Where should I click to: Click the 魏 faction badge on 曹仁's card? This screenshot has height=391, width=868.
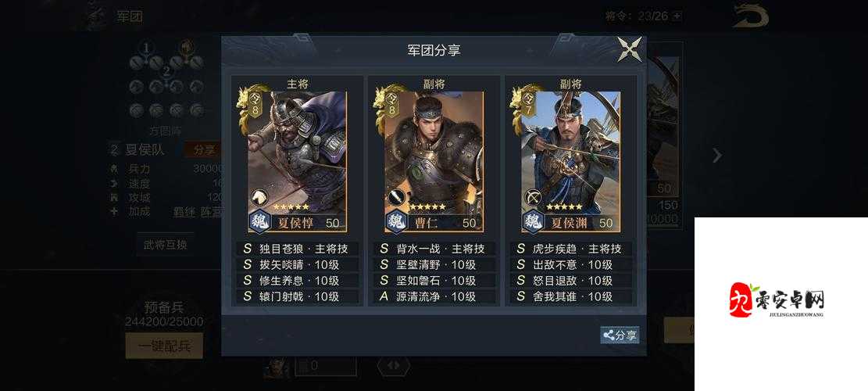pyautogui.click(x=397, y=222)
